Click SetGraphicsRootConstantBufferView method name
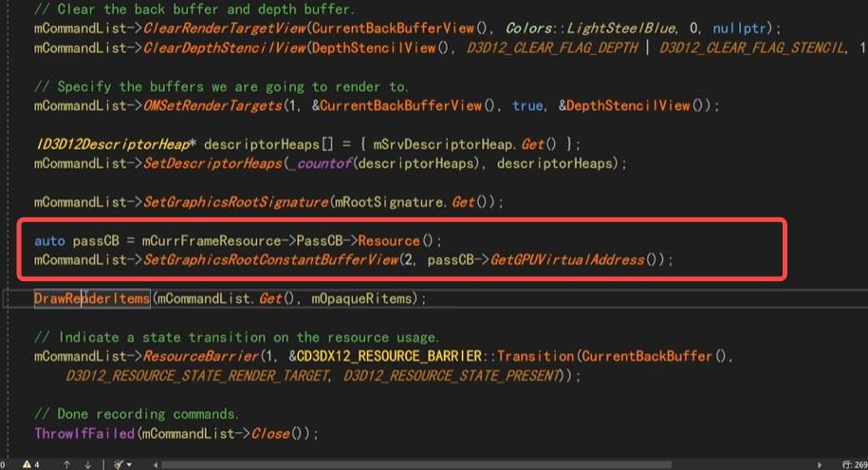Screen dimensions: 868x470 (271, 260)
